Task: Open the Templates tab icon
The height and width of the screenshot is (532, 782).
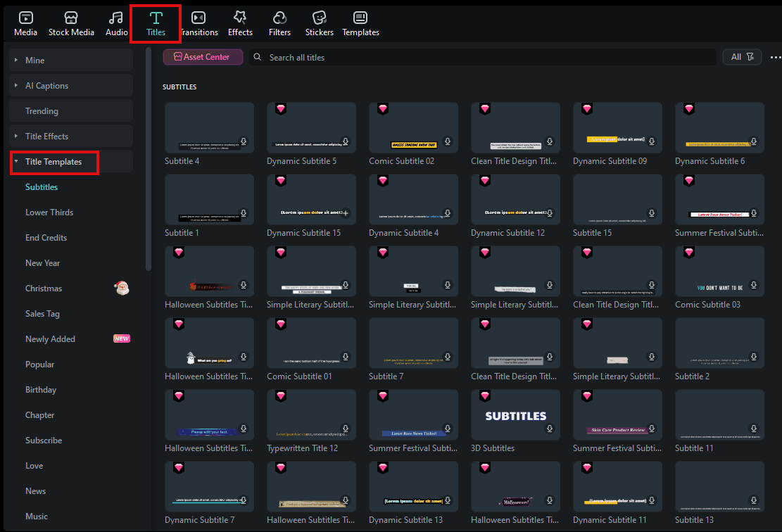Action: (360, 18)
